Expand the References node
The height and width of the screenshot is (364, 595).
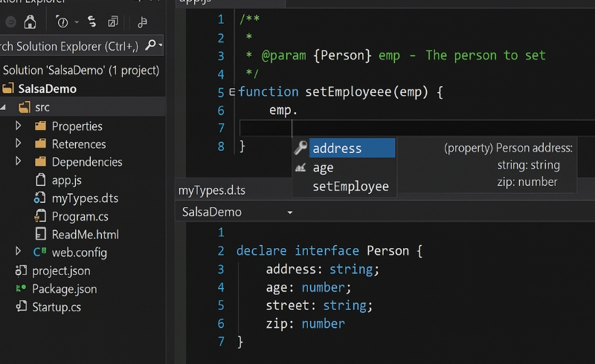(18, 143)
